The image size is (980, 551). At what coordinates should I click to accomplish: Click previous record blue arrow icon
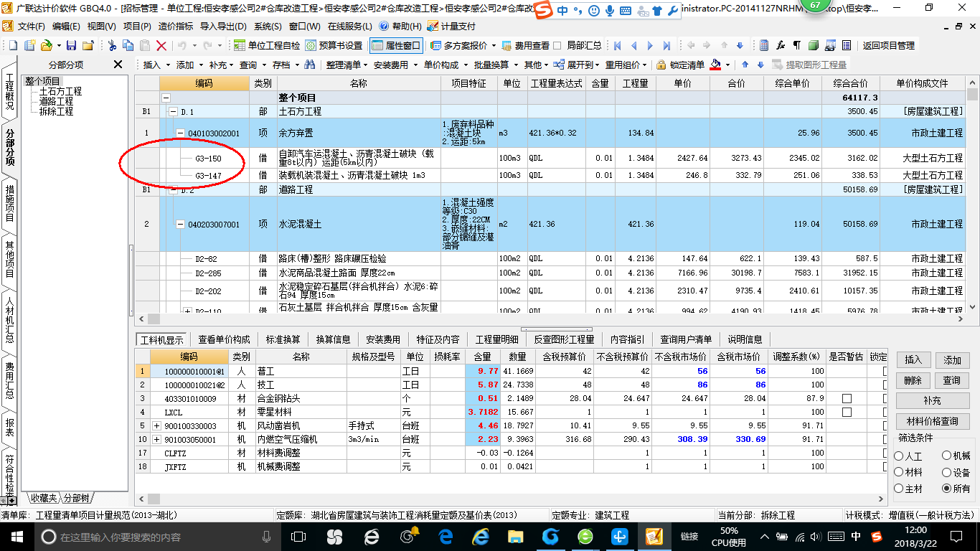click(x=634, y=45)
